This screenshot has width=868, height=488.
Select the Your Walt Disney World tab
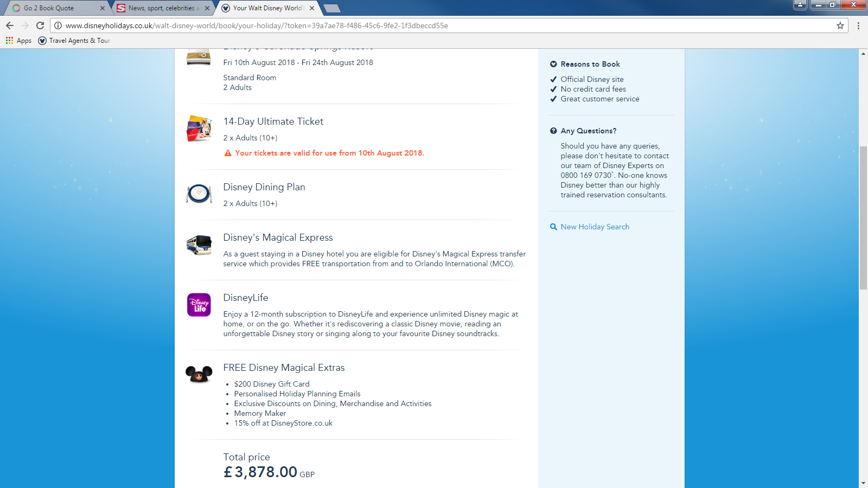click(x=267, y=8)
